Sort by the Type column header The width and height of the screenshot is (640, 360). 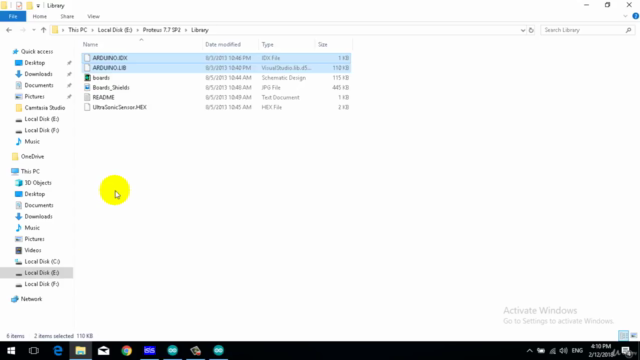point(268,44)
